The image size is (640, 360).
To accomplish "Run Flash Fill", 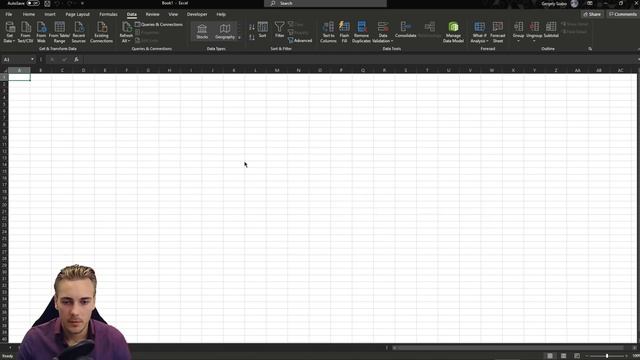I will pos(344,32).
